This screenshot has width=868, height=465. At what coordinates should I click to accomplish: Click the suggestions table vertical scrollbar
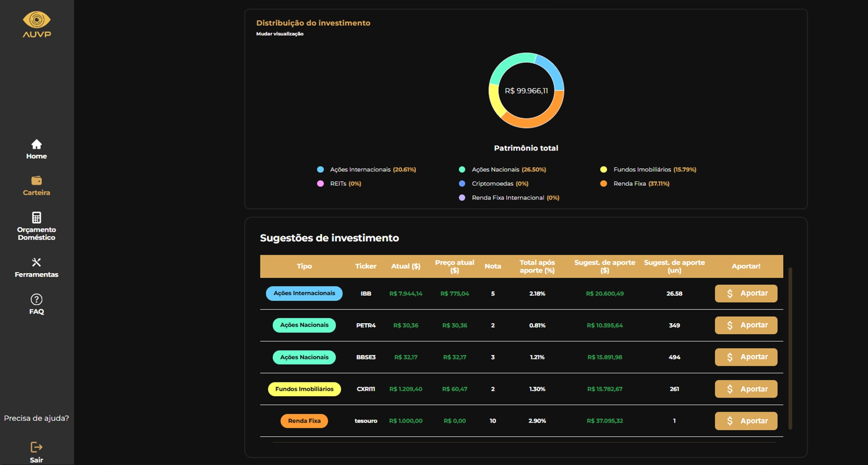[790, 348]
